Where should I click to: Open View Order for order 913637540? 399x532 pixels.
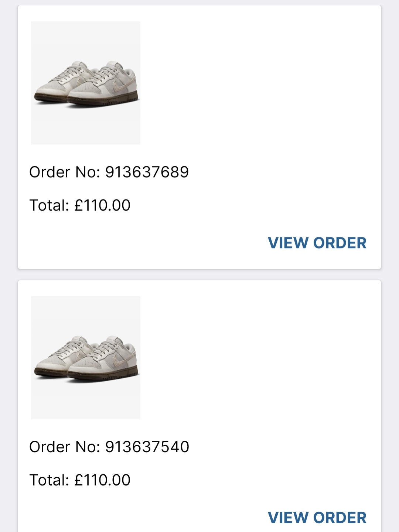317,518
